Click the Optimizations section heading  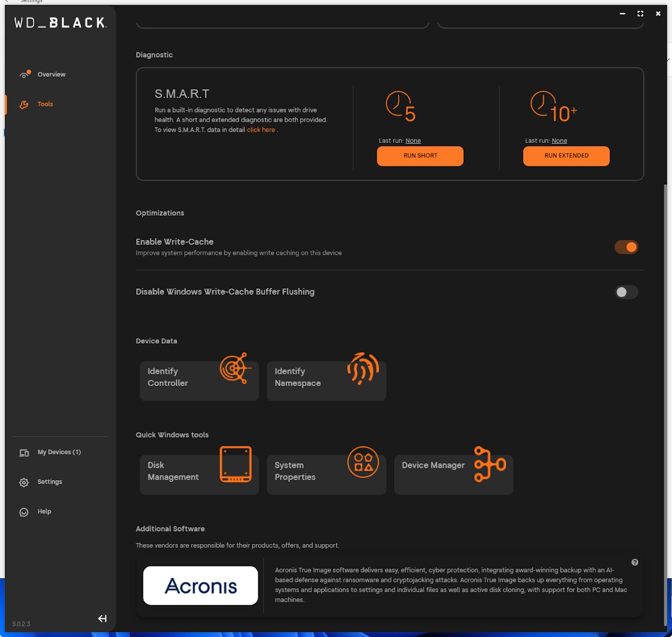[160, 213]
